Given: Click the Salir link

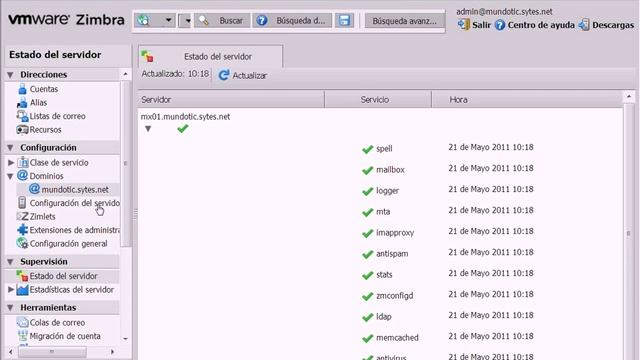Looking at the screenshot, I should point(482,25).
